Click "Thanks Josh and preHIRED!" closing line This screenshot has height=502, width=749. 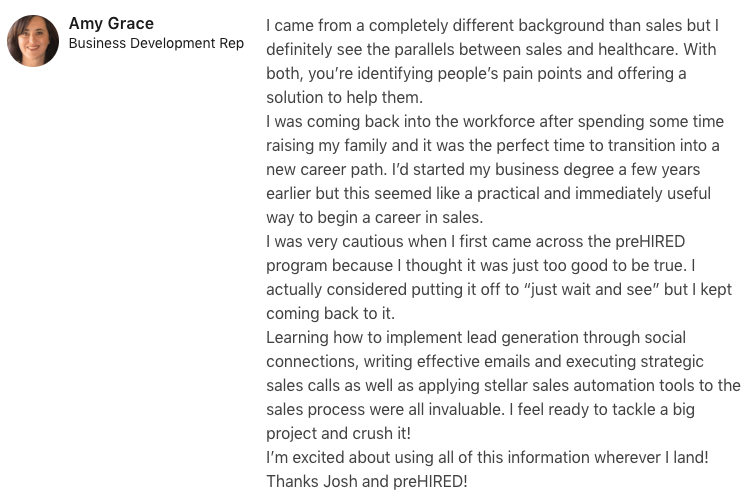366,481
